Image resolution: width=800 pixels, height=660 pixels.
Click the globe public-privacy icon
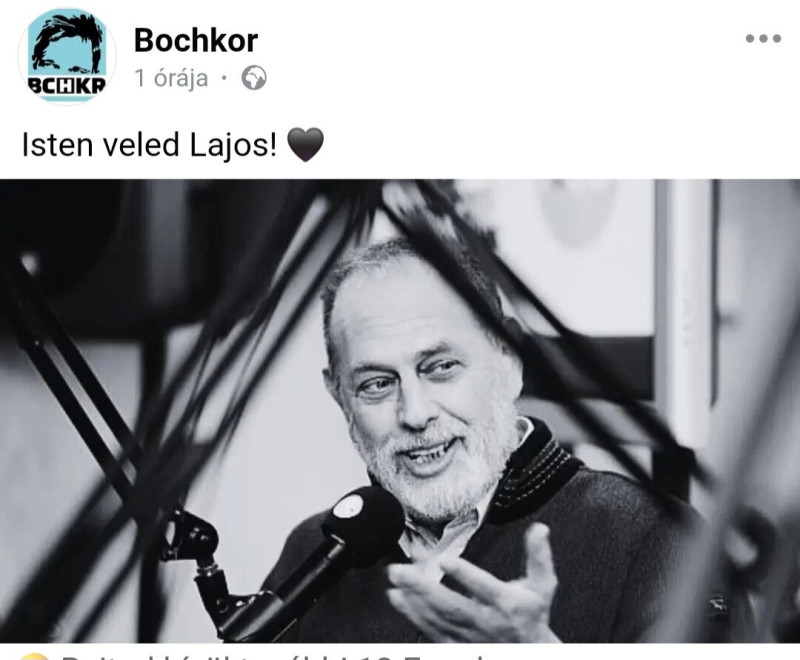(x=254, y=79)
